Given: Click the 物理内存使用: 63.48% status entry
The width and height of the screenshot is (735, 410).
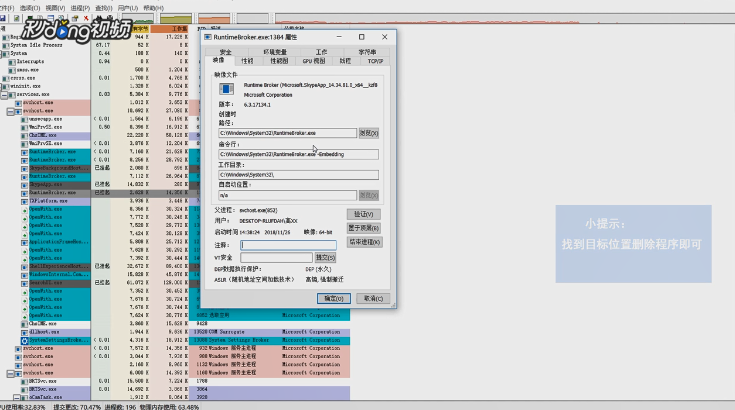Looking at the screenshot, I should (x=169, y=407).
